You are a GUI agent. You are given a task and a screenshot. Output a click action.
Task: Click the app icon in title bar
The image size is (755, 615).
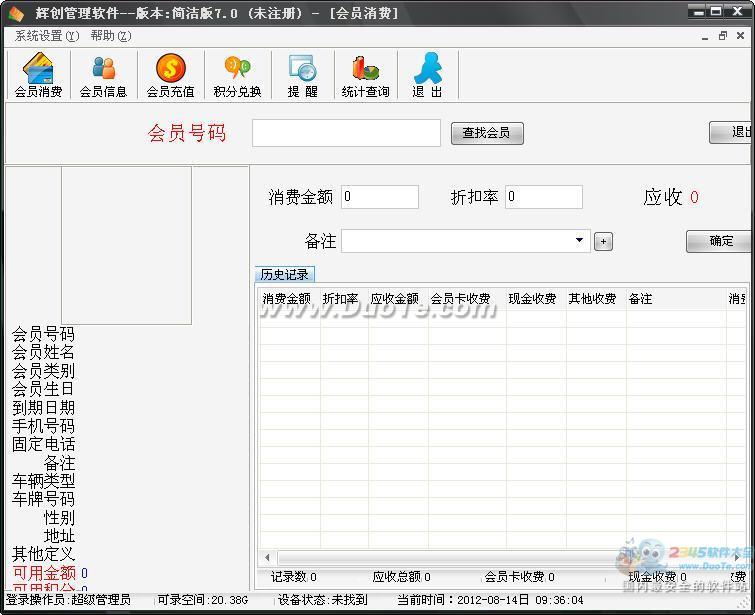(15, 12)
